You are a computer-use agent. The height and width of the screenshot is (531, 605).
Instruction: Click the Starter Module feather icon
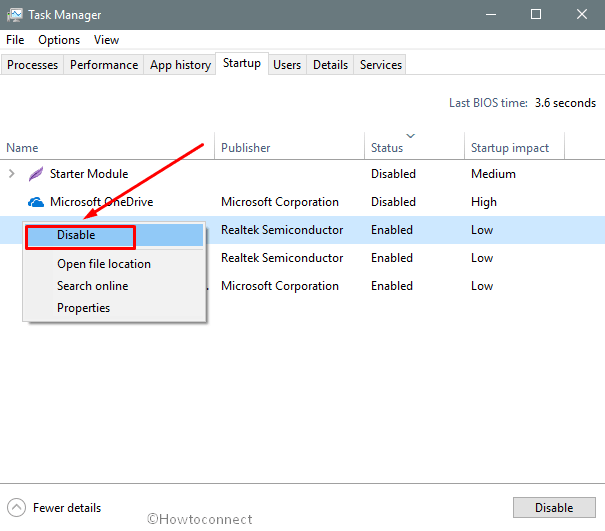pos(36,174)
